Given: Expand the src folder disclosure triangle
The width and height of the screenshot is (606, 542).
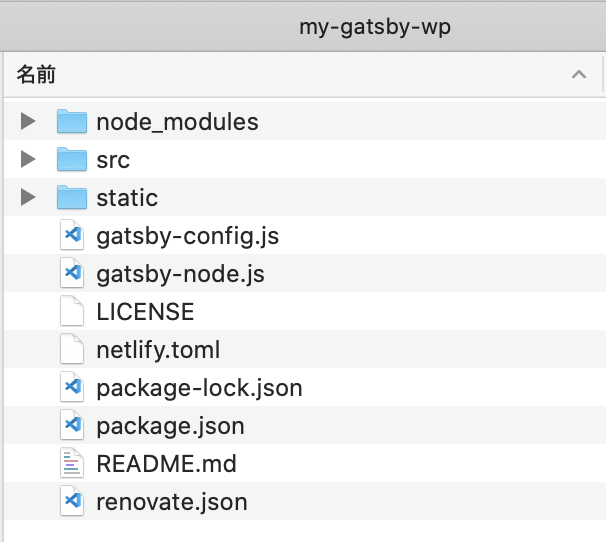Looking at the screenshot, I should (29, 160).
